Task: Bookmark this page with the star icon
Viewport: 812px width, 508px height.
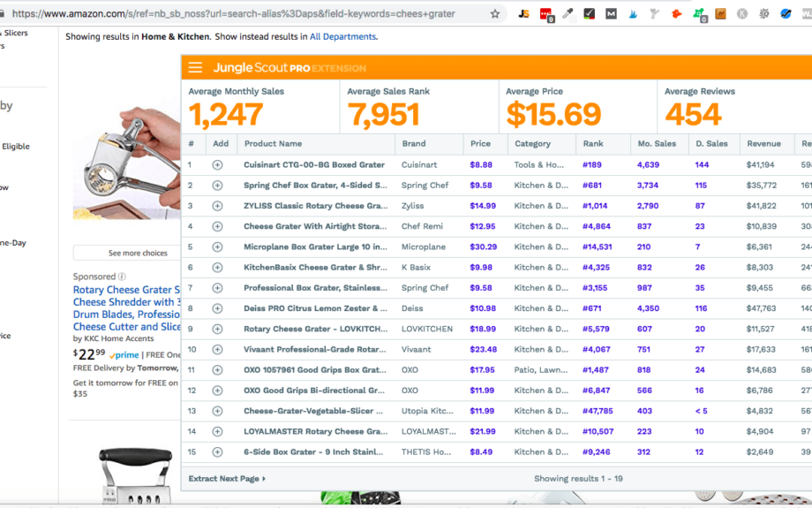Action: 495,14
